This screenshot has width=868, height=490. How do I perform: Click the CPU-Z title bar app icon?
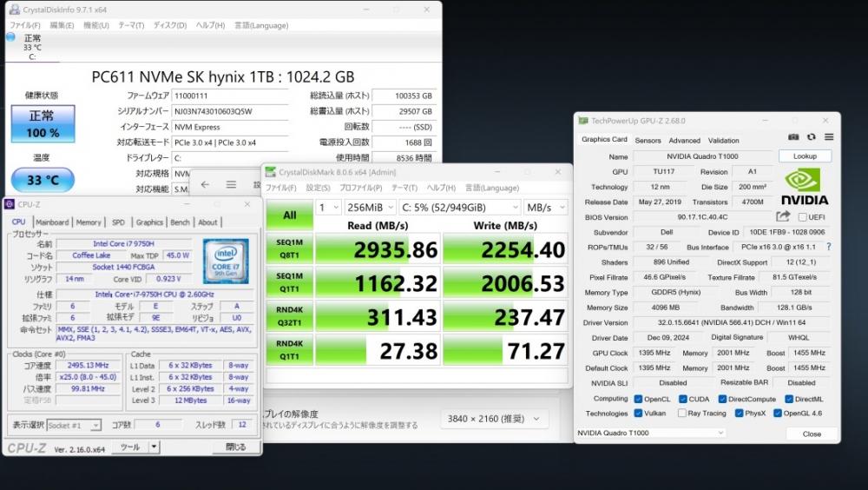coord(10,204)
